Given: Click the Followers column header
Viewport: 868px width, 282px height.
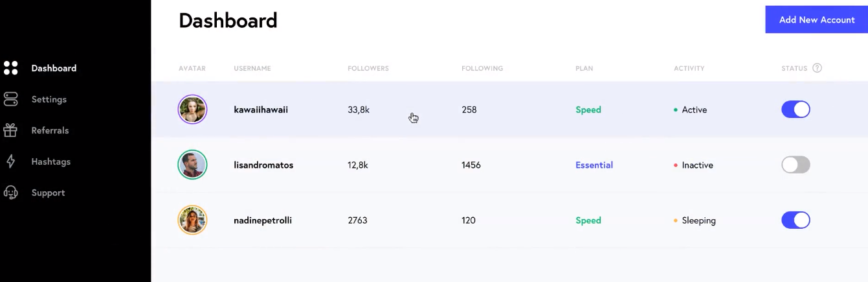Looking at the screenshot, I should click(x=368, y=68).
